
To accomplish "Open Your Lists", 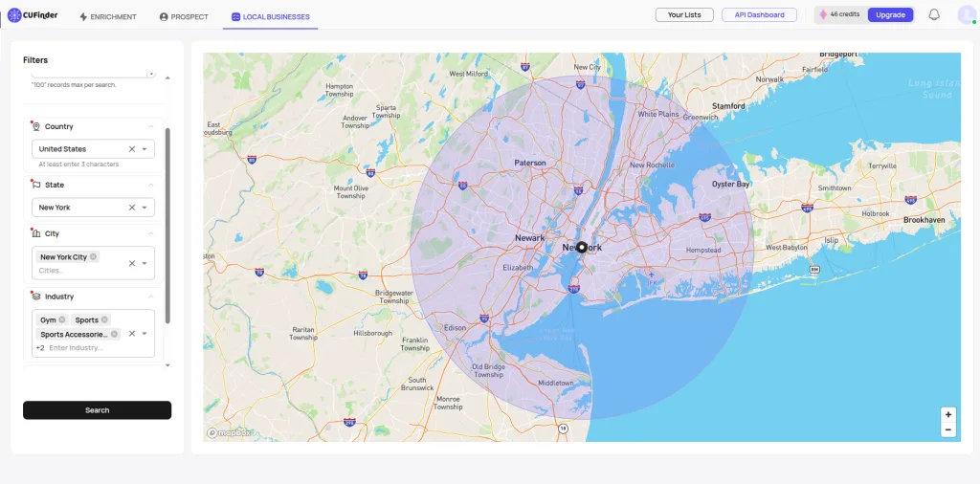I will tap(684, 15).
